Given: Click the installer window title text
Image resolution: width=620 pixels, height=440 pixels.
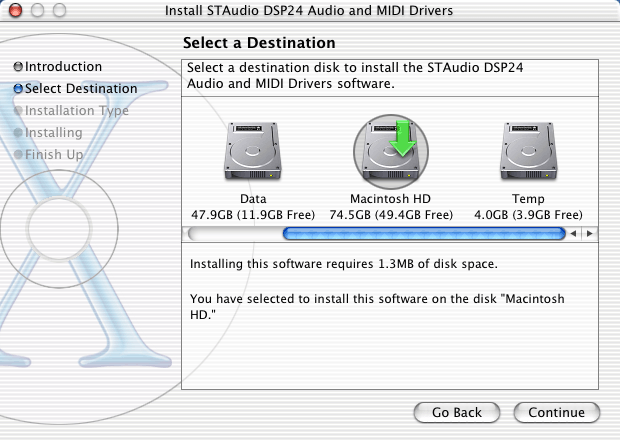Looking at the screenshot, I should (x=309, y=10).
